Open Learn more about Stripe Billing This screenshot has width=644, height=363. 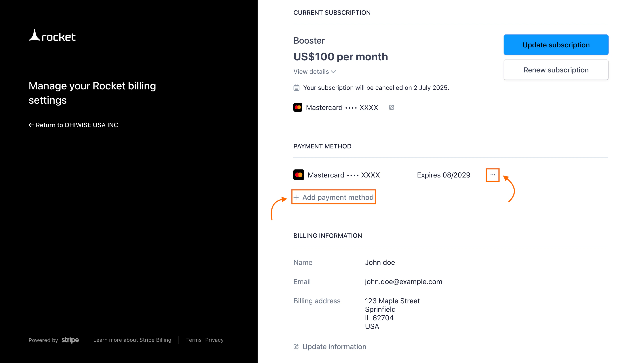coord(132,340)
